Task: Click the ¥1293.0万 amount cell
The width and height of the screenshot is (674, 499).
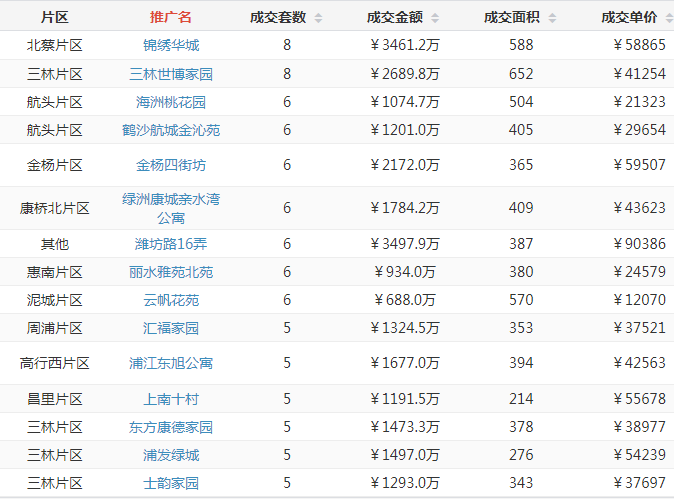Action: click(x=405, y=483)
